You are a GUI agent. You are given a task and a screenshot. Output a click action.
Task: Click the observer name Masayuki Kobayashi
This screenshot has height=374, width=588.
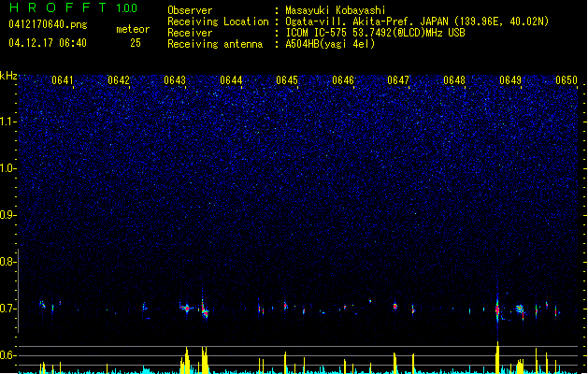coord(336,10)
